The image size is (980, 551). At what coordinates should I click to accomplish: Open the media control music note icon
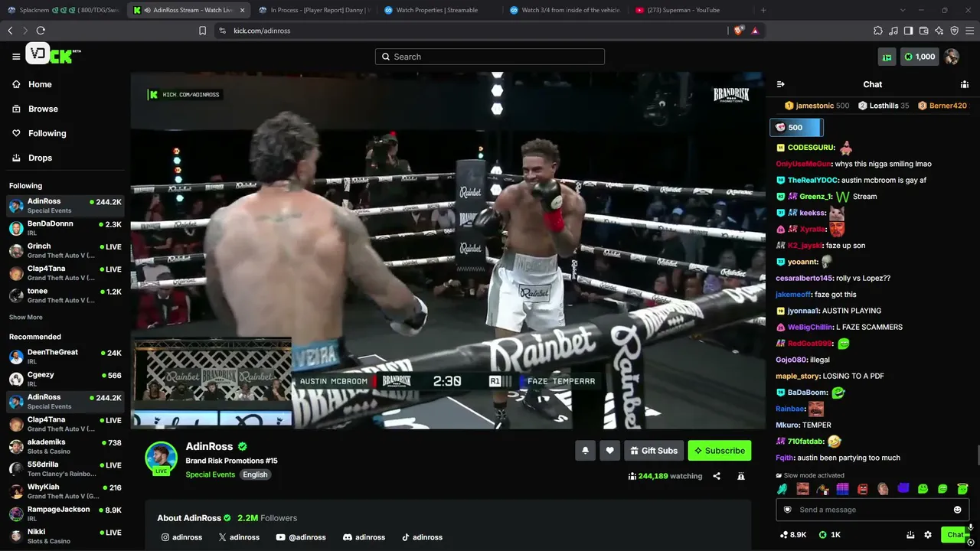point(893,31)
